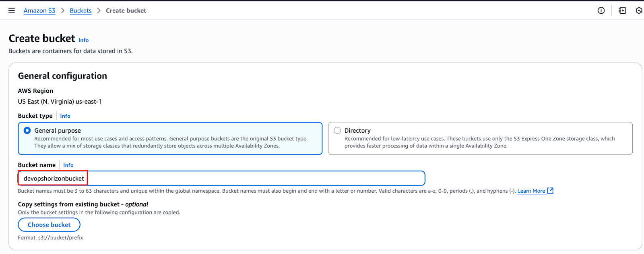This screenshot has width=644, height=254.
Task: Click the 'US East (N. Virginia) us-east-1' text
Action: (x=60, y=102)
